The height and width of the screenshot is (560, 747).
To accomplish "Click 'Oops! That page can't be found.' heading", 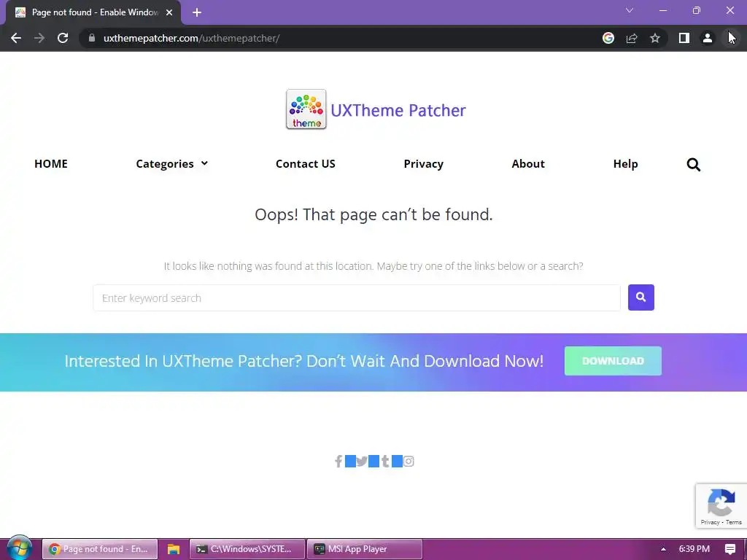I will tap(373, 215).
